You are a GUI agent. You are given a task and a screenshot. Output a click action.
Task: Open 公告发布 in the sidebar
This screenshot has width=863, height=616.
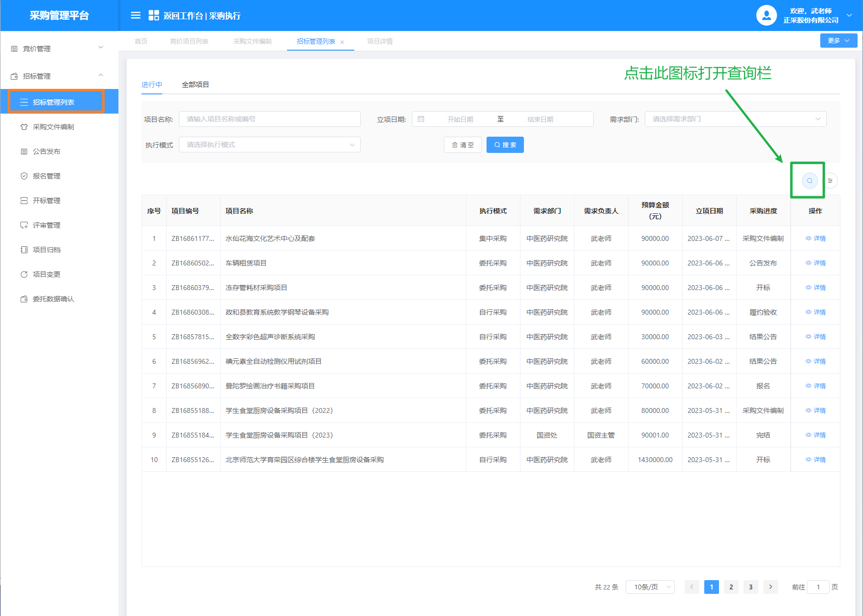pyautogui.click(x=47, y=151)
